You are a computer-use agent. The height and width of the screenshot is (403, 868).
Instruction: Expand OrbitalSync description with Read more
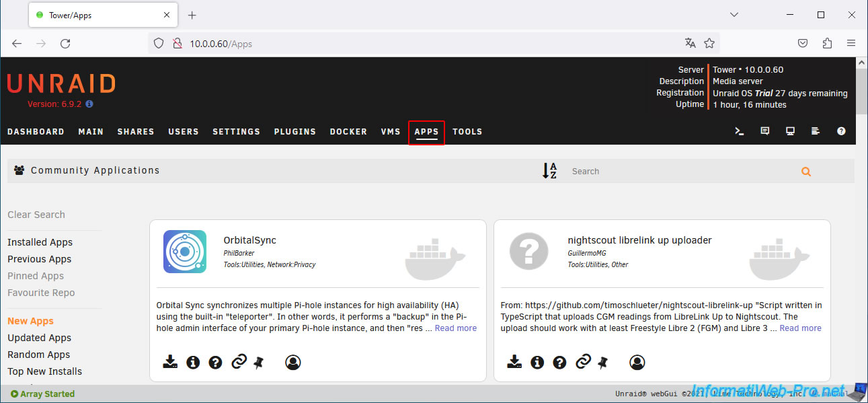pyautogui.click(x=455, y=328)
